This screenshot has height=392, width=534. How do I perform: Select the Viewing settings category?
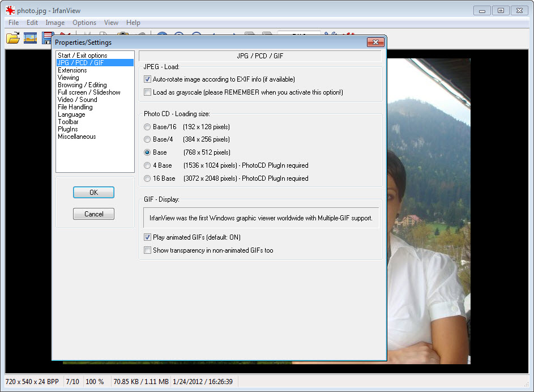[x=95, y=78]
